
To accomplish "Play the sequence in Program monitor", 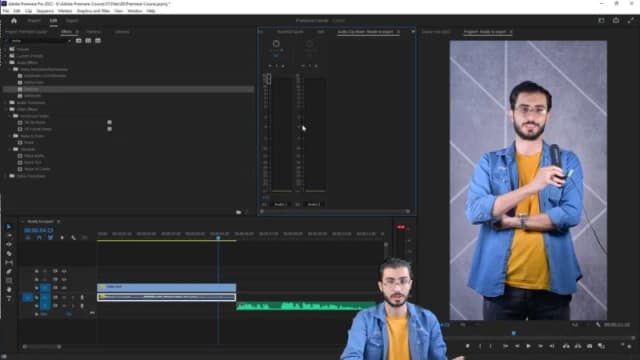I will (529, 346).
